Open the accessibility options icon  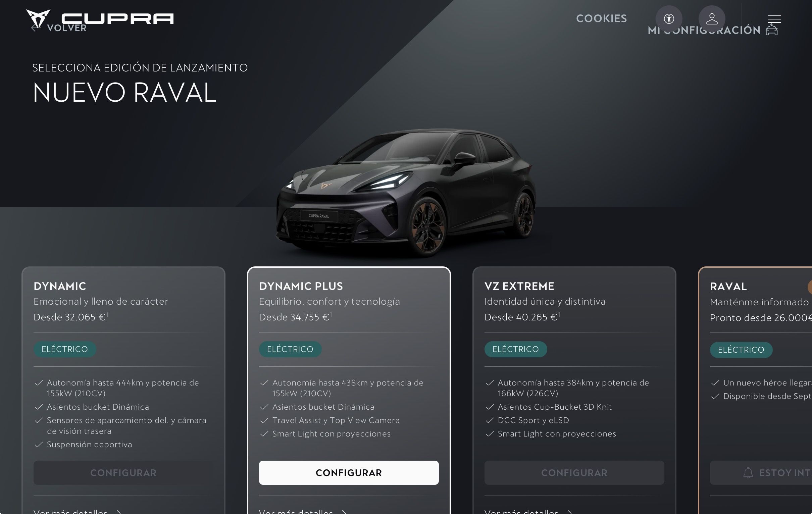[x=669, y=18]
